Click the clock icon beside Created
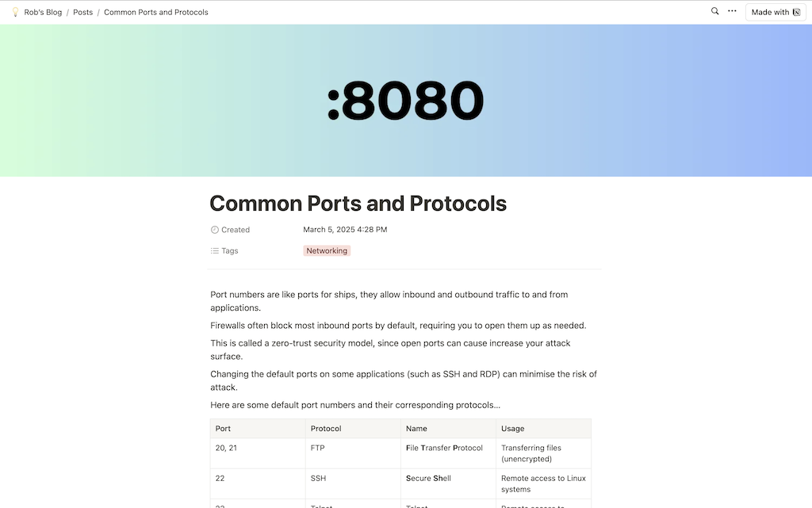 click(x=215, y=230)
